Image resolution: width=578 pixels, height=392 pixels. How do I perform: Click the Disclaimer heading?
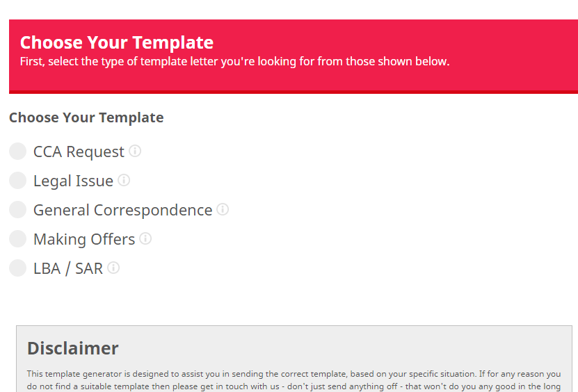click(73, 348)
